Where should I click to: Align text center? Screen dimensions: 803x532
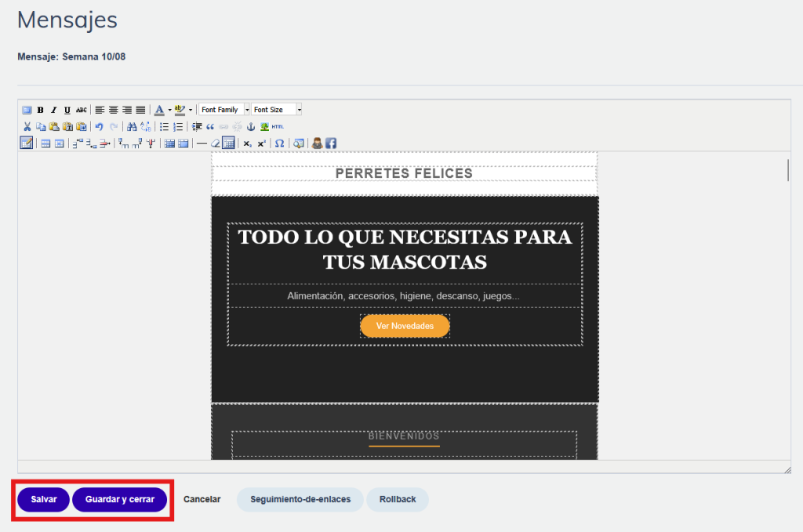point(113,110)
